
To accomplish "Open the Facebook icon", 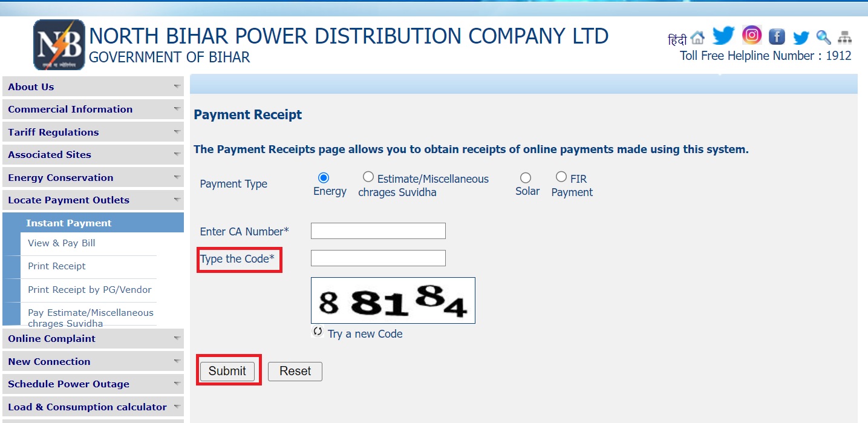I will coord(776,36).
